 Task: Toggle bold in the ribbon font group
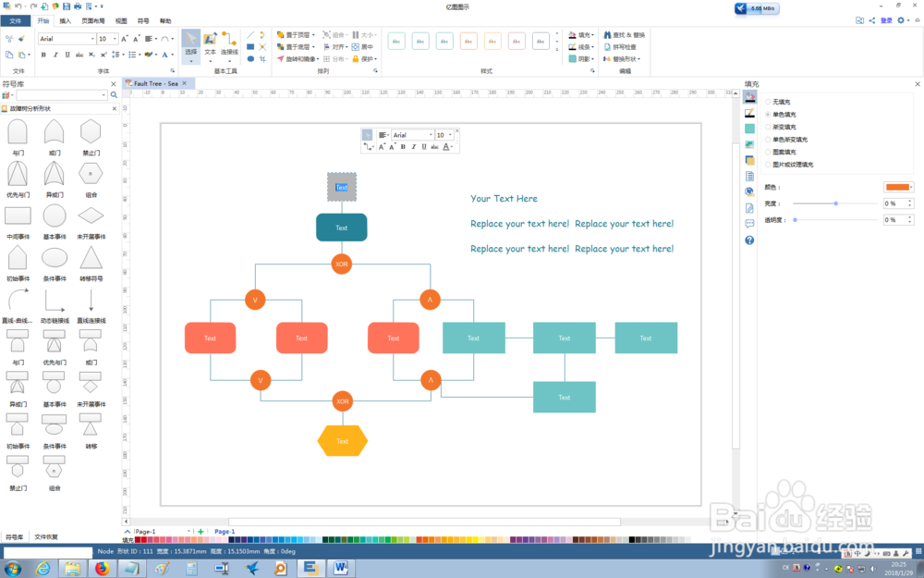[43, 55]
